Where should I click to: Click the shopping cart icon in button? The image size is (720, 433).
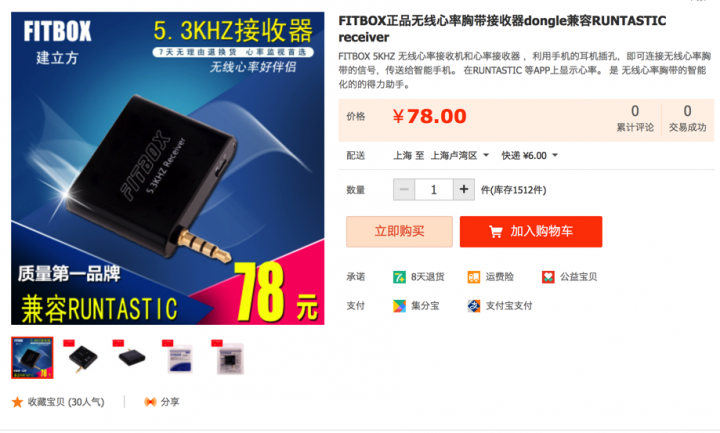(x=496, y=232)
